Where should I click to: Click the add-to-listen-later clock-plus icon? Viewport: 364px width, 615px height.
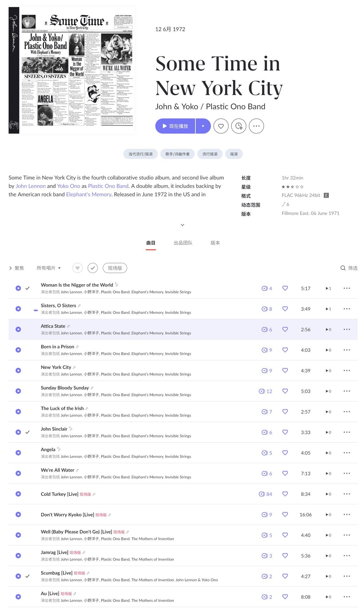tap(238, 126)
